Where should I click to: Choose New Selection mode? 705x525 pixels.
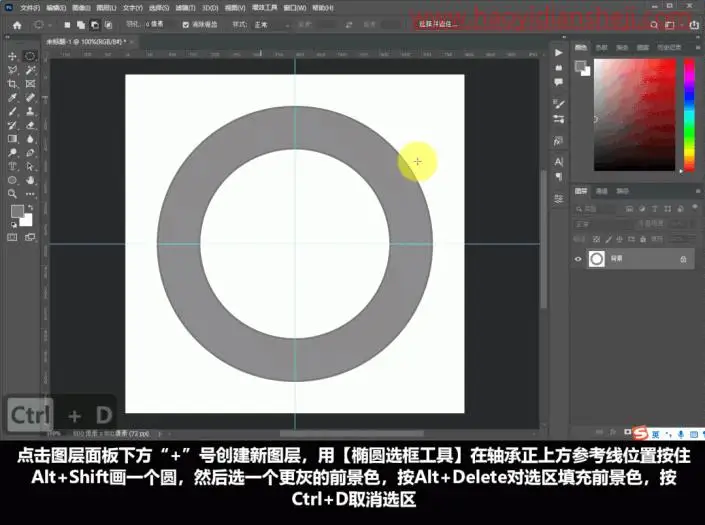click(67, 25)
